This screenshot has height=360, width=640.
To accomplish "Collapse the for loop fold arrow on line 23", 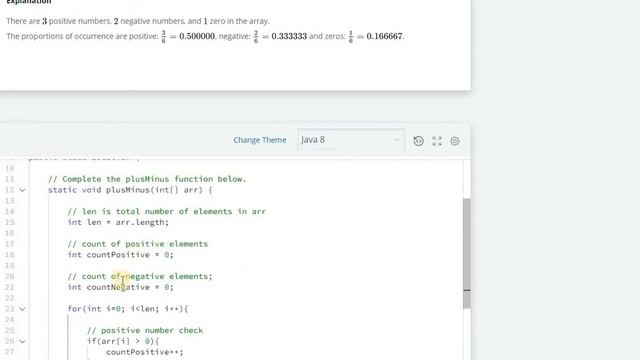I will [x=22, y=309].
